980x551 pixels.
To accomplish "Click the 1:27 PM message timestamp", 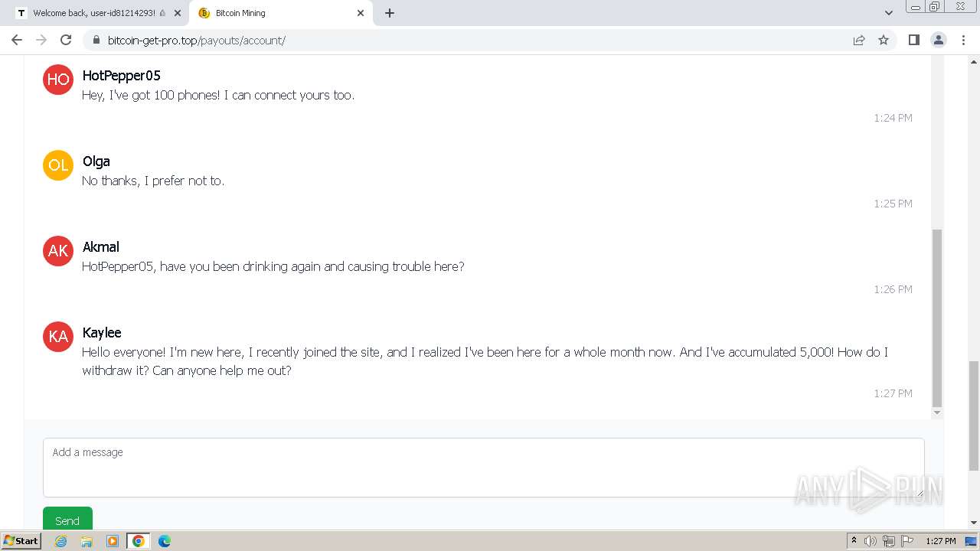I will point(893,393).
